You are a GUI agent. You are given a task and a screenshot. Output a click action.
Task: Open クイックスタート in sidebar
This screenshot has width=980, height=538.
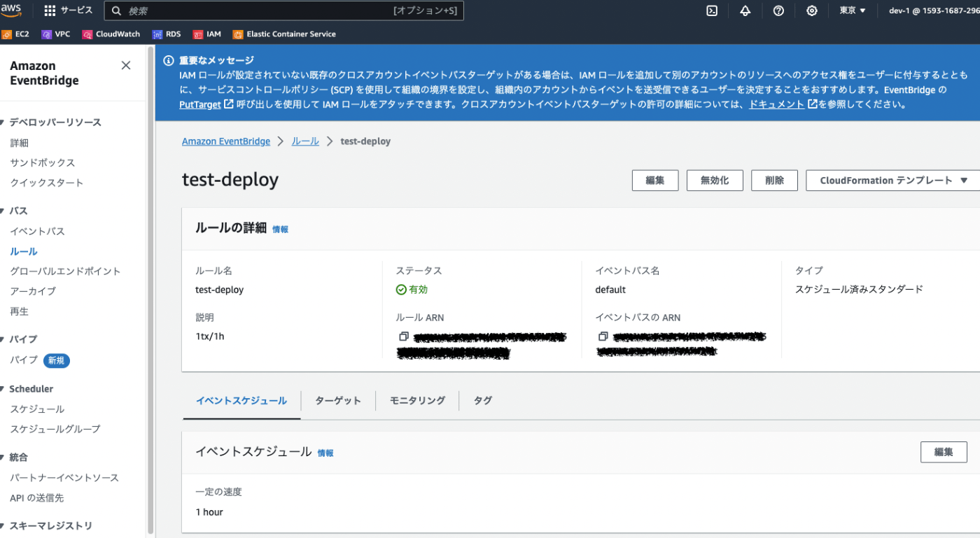pos(47,183)
